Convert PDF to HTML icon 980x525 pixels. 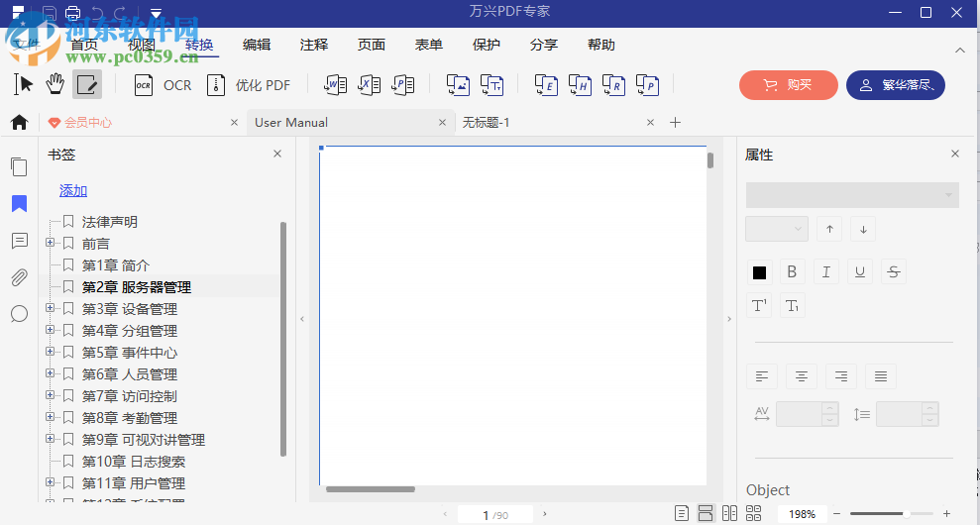[580, 85]
